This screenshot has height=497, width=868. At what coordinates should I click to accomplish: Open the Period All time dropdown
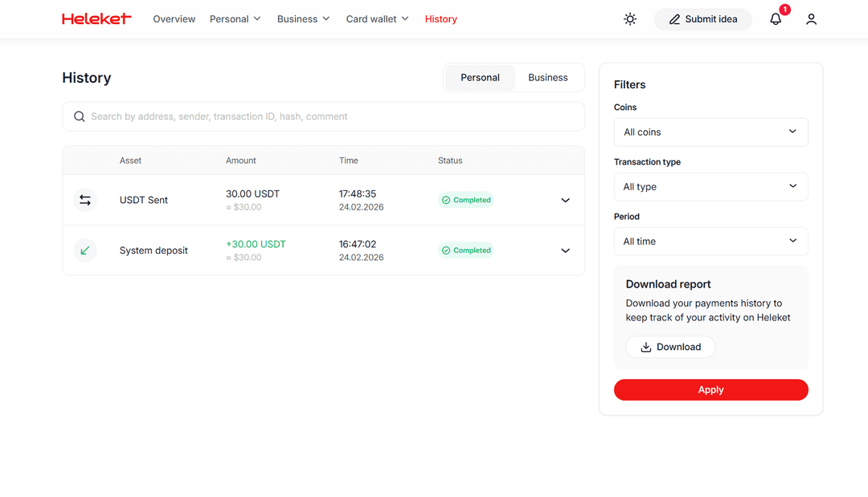coord(710,242)
